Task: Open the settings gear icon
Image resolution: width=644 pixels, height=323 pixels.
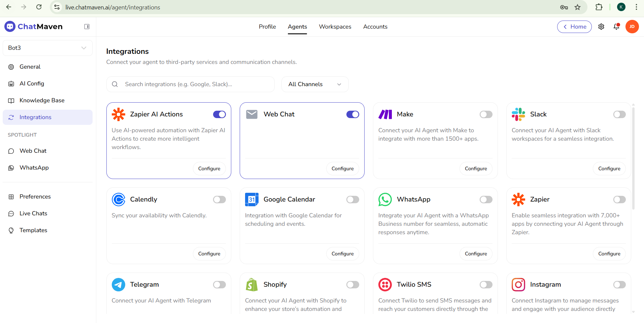Action: (601, 27)
